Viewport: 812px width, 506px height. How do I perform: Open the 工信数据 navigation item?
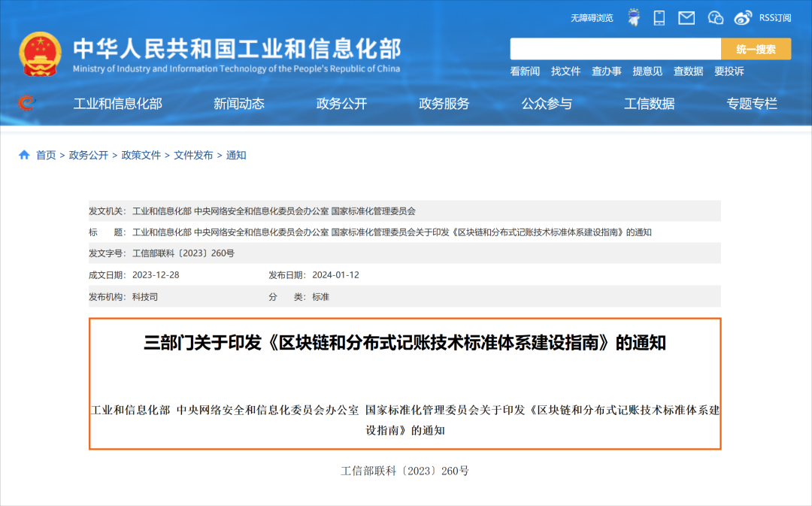[x=649, y=104]
